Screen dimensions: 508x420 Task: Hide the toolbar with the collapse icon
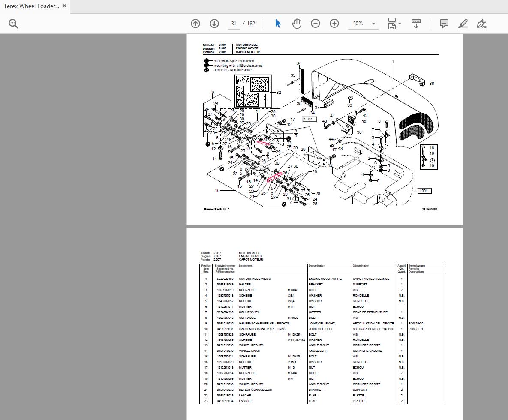tap(416, 24)
